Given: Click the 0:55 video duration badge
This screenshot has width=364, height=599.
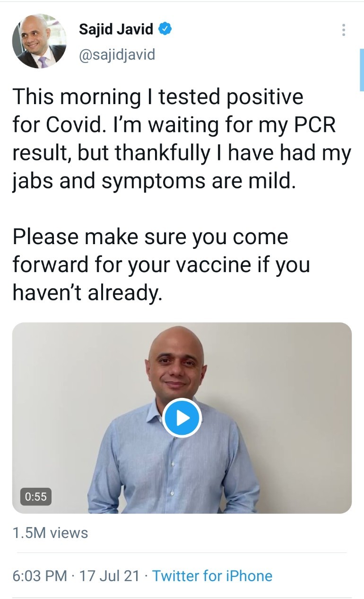Looking at the screenshot, I should point(36,496).
